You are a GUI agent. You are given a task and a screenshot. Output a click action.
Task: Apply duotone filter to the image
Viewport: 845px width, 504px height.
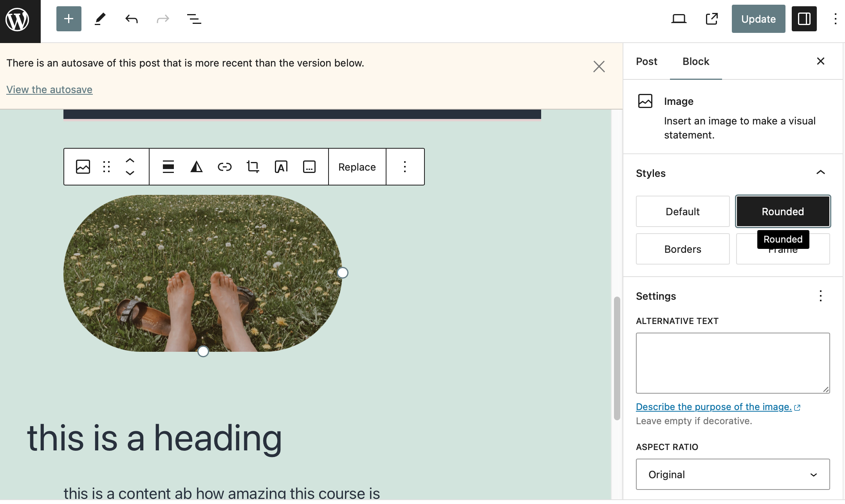tap(196, 167)
